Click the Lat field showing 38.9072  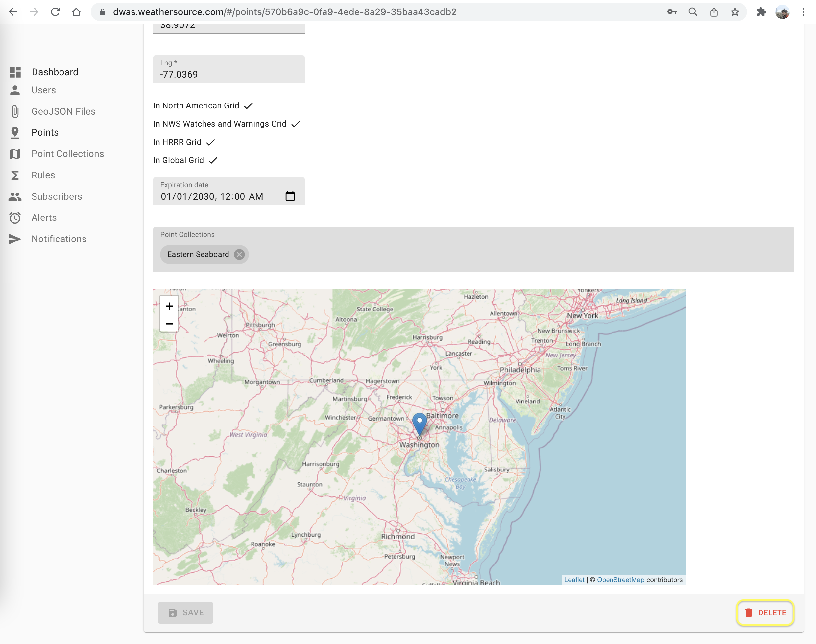click(229, 29)
